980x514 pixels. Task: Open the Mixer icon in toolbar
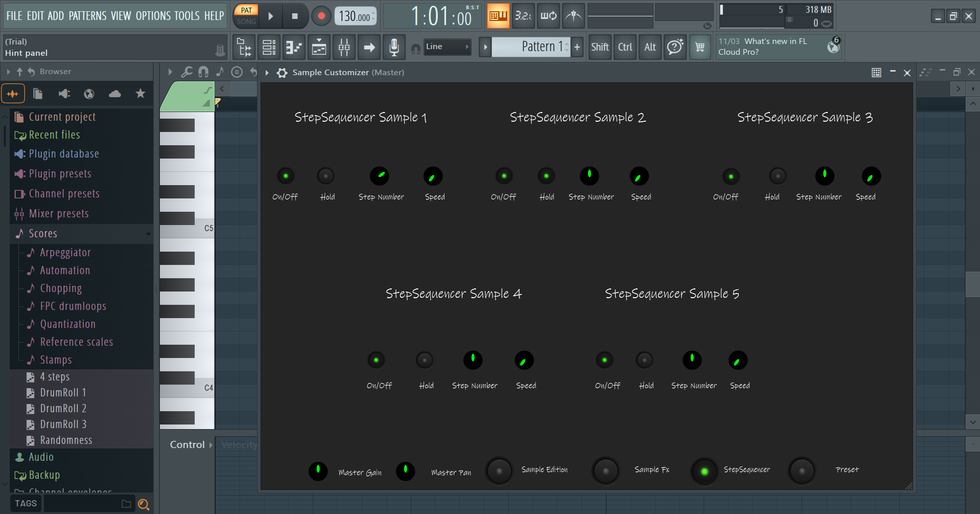[x=344, y=48]
